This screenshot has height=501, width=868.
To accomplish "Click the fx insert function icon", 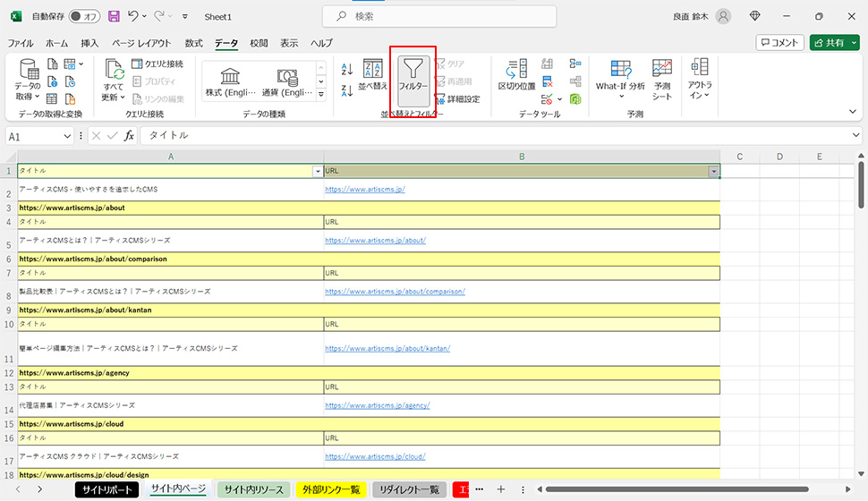I will (x=129, y=136).
